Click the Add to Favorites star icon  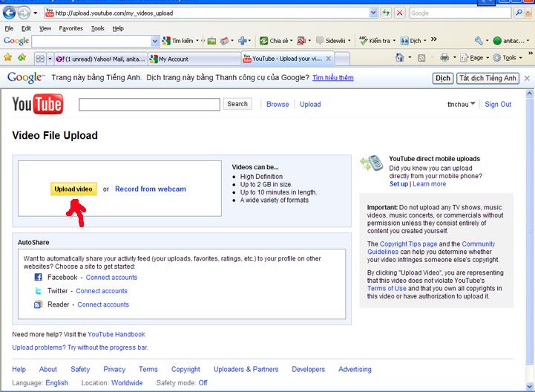click(22, 57)
